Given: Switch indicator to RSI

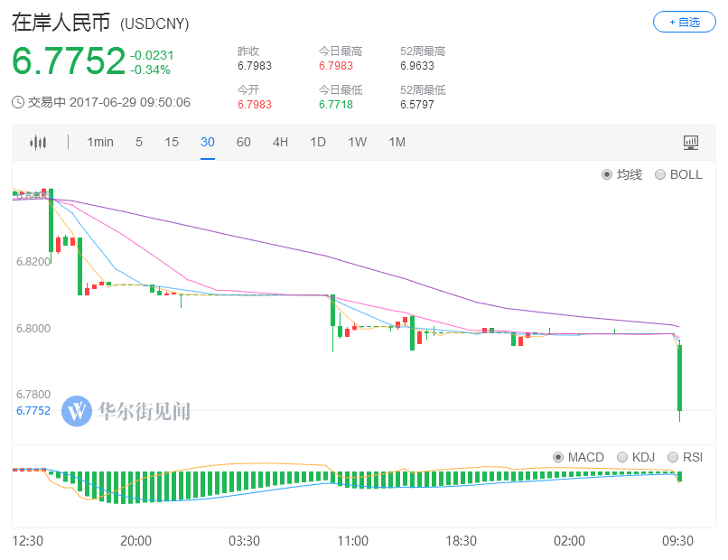Looking at the screenshot, I should [686, 457].
